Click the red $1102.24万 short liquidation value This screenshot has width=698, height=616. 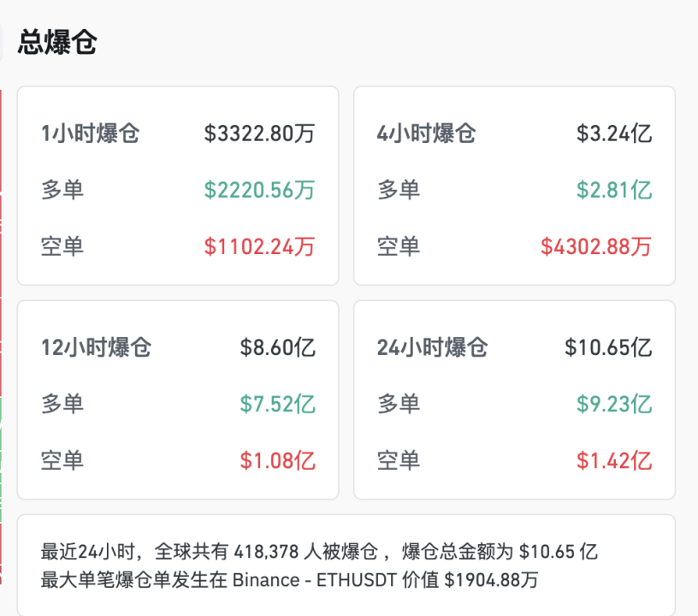point(258,246)
